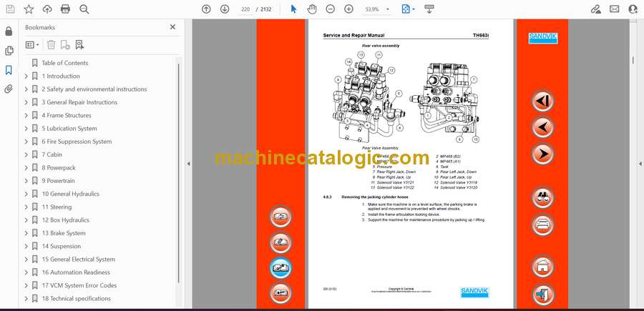Click the binoculars search round button
Screen dimensions: 644x311
542,197
